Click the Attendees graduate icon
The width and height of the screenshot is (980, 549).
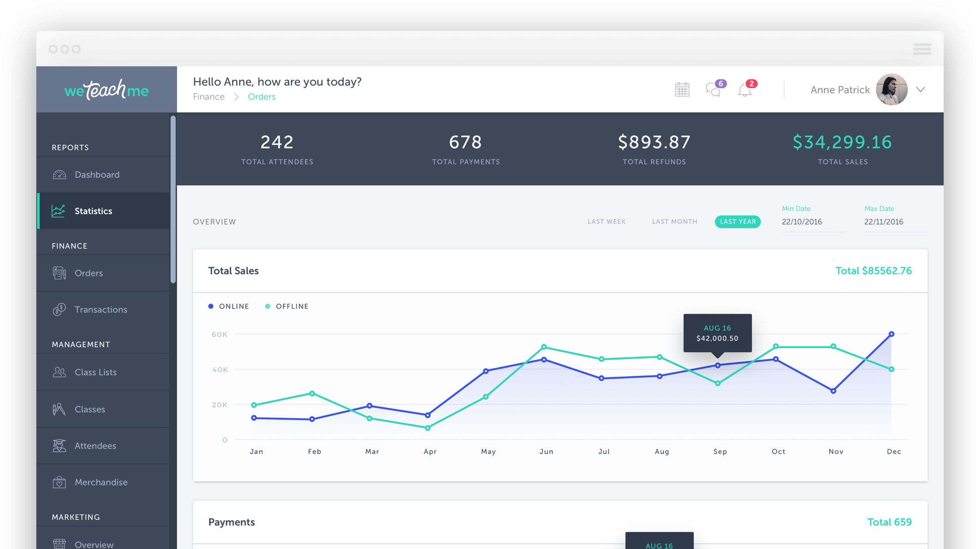[59, 446]
